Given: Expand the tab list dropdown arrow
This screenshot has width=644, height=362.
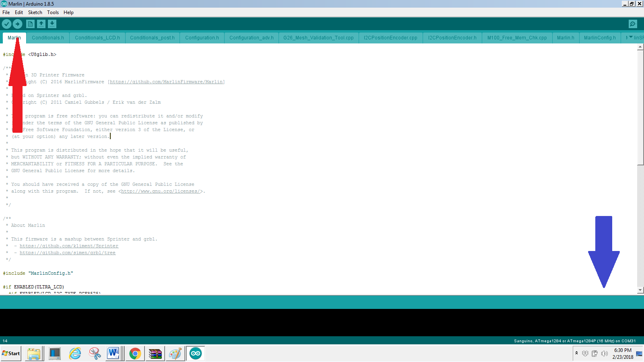Looking at the screenshot, I should coord(631,37).
